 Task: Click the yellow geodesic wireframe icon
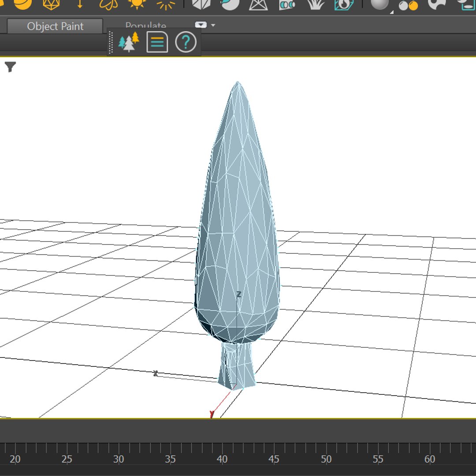click(51, 4)
